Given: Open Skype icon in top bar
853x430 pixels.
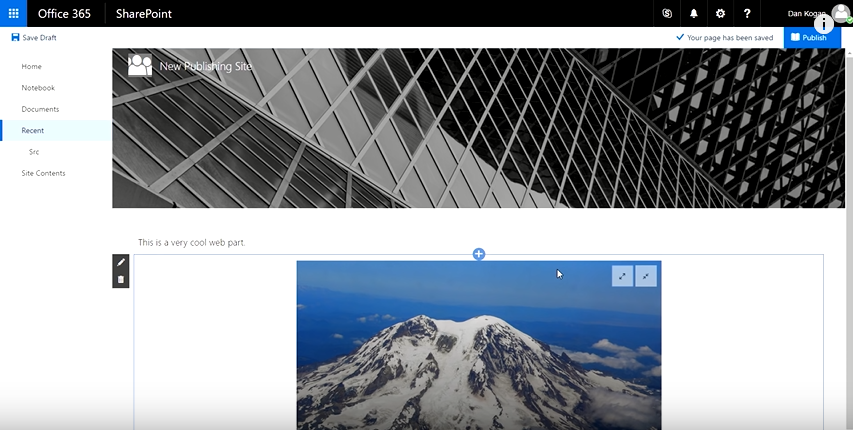Looking at the screenshot, I should (667, 14).
